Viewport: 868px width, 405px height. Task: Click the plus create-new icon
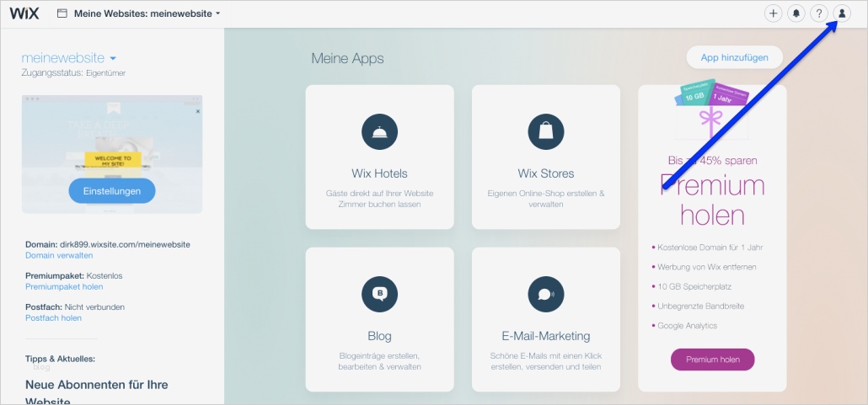click(x=773, y=13)
